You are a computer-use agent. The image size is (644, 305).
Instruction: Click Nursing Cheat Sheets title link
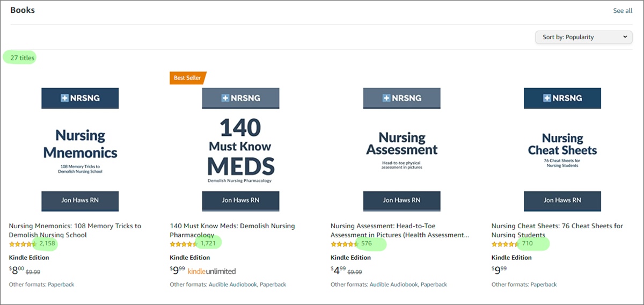click(557, 226)
